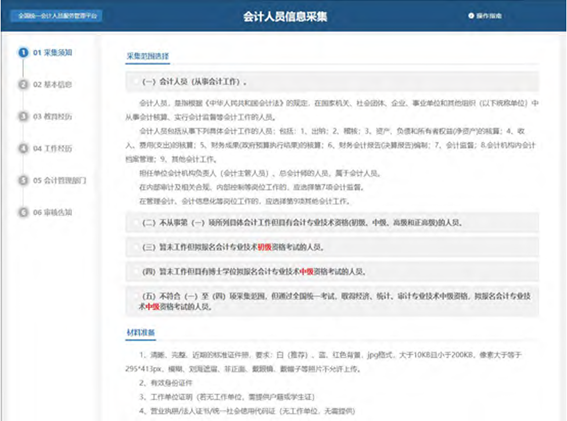Click the step 4 circle icon beside 工作经历
This screenshot has height=421, width=567.
coord(23,148)
